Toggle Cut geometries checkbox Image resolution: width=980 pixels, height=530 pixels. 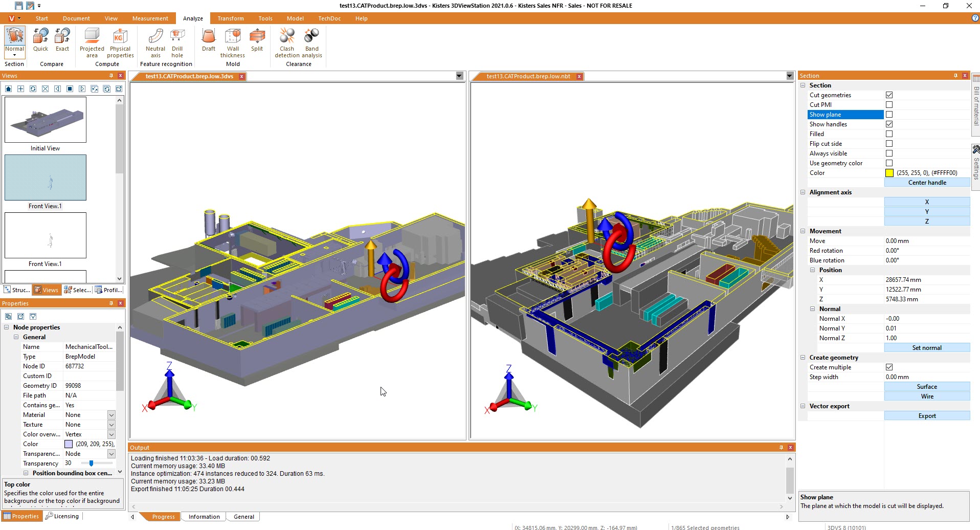889,95
